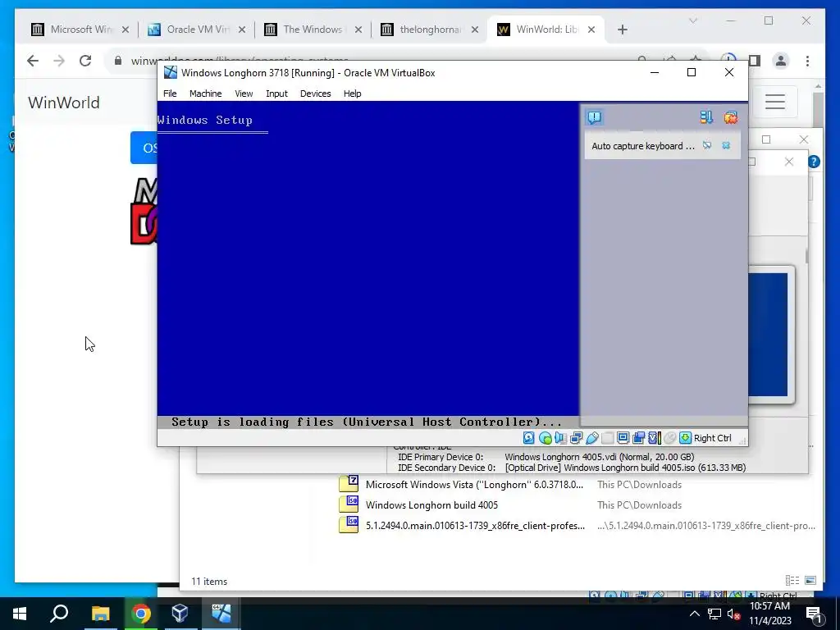Click the shared folders indicator icon
The image size is (840, 630).
(x=608, y=438)
